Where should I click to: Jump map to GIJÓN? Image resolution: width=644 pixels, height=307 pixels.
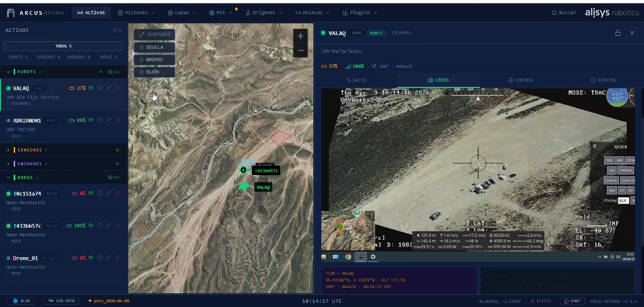[x=154, y=72]
